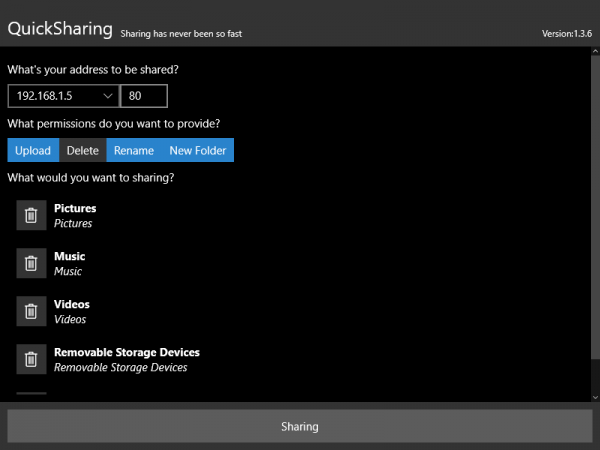Toggle the New Folder permission

click(198, 150)
